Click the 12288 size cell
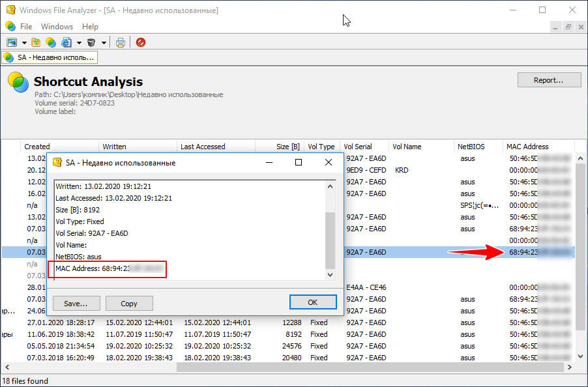Screen dimensions: 588x387 pos(292,322)
